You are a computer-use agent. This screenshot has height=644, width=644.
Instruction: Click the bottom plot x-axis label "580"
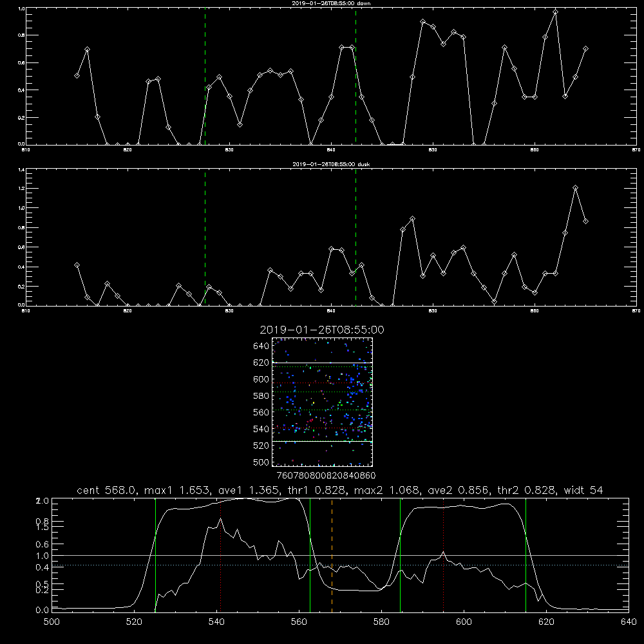[x=381, y=622]
